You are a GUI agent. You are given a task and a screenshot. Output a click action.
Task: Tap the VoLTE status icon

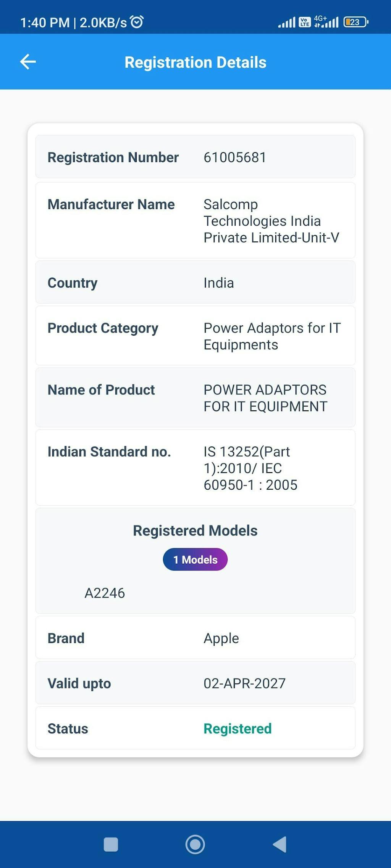304,22
